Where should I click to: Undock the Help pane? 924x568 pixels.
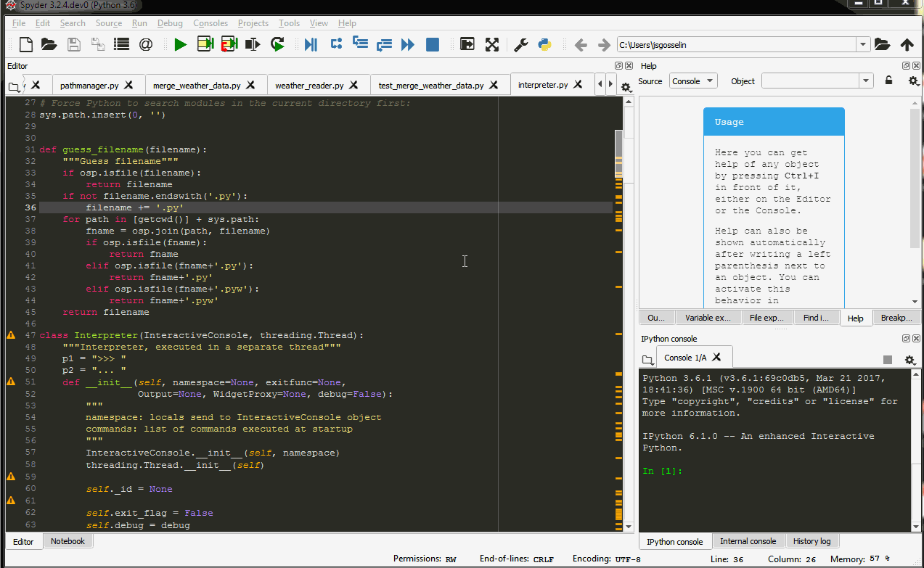[x=906, y=66]
